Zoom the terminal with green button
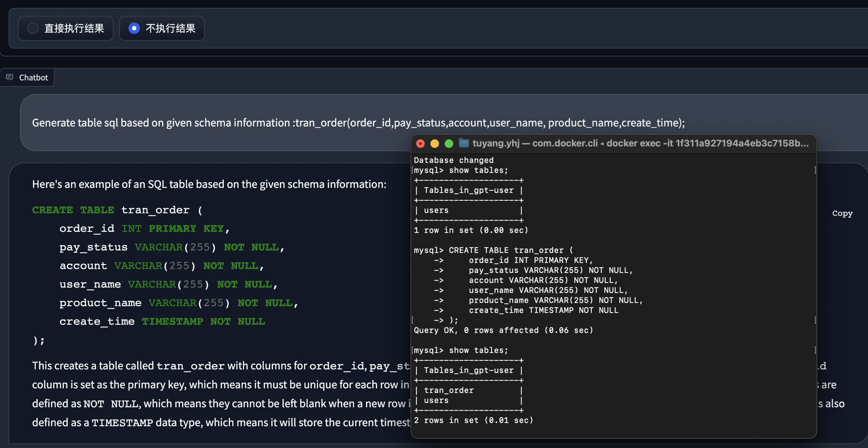868x448 pixels. pos(449,144)
